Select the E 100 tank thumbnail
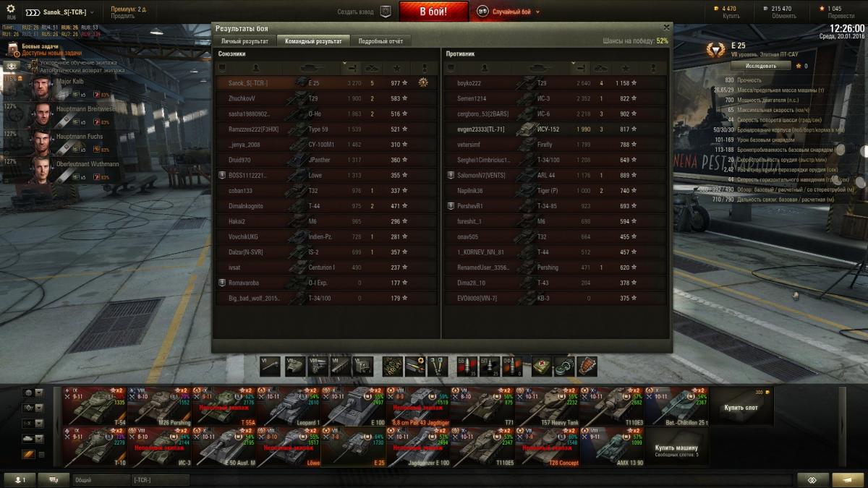This screenshot has height=488, width=868. pos(353,406)
